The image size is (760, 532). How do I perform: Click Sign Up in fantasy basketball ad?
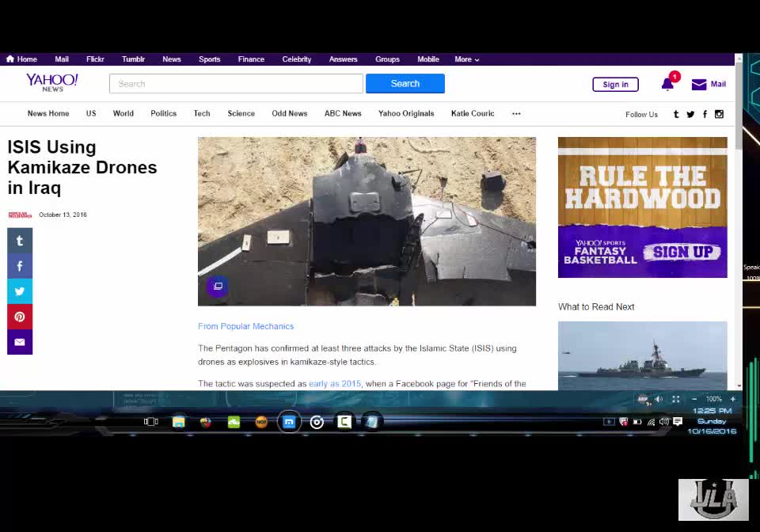point(682,252)
